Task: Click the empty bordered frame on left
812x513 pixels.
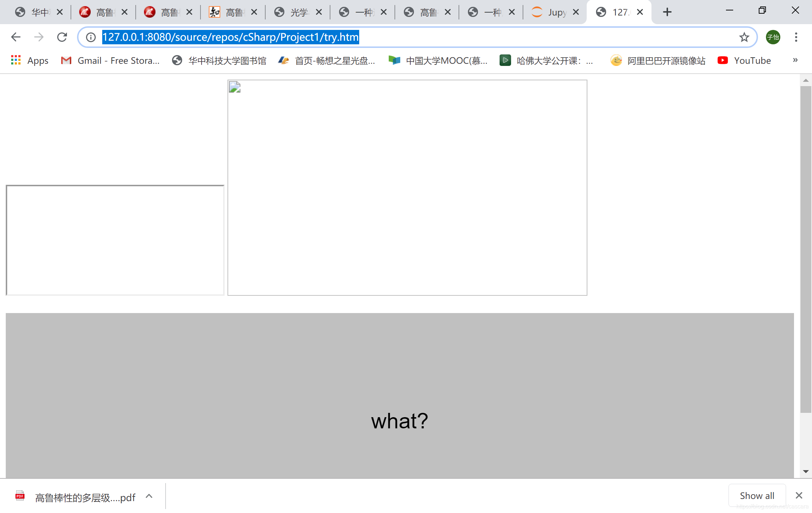Action: pos(115,240)
